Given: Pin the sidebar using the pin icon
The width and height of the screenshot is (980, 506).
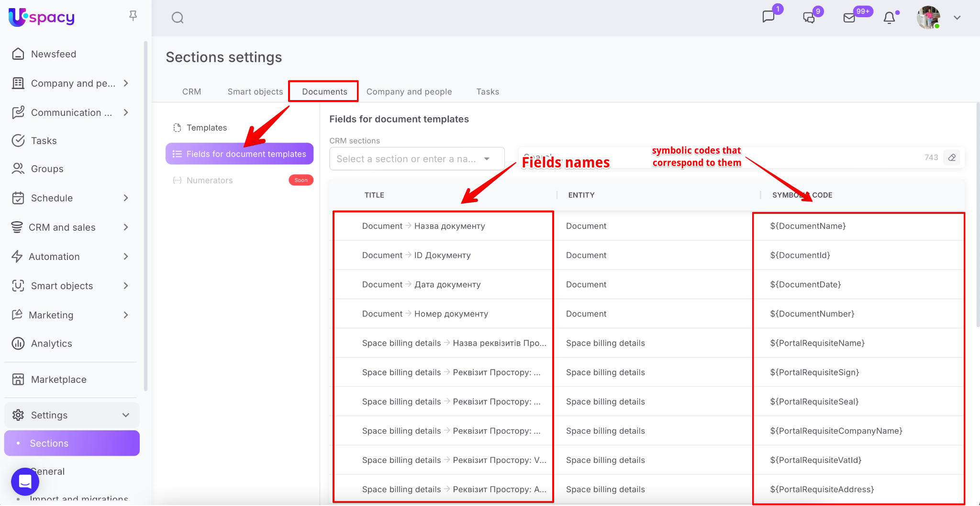Looking at the screenshot, I should 133,16.
